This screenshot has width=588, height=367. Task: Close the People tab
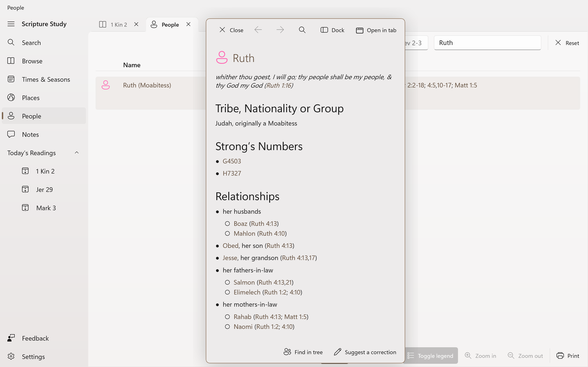(189, 24)
